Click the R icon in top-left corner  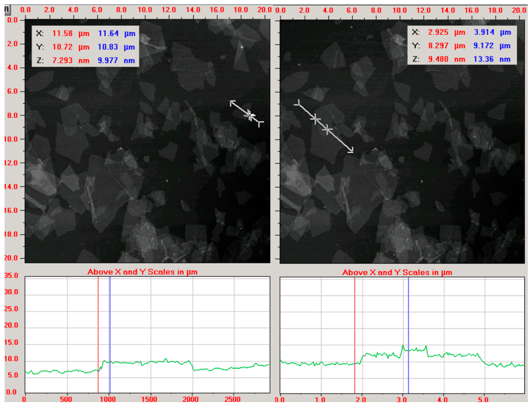pos(6,9)
